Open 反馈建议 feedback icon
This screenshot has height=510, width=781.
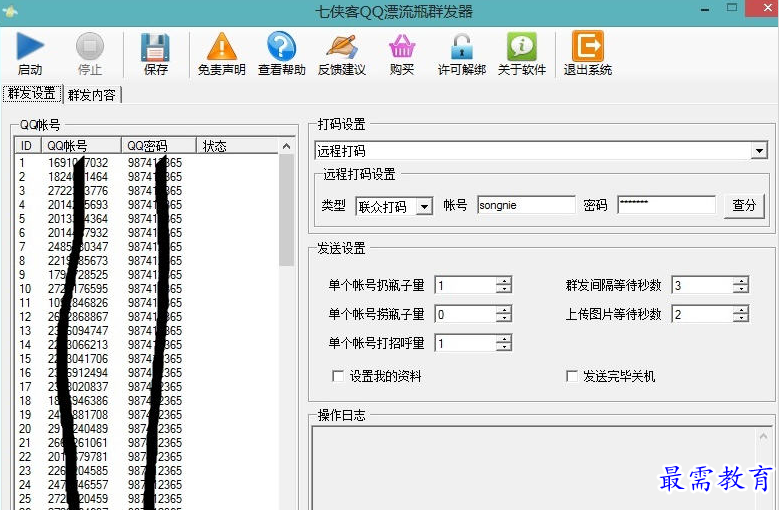click(x=342, y=46)
